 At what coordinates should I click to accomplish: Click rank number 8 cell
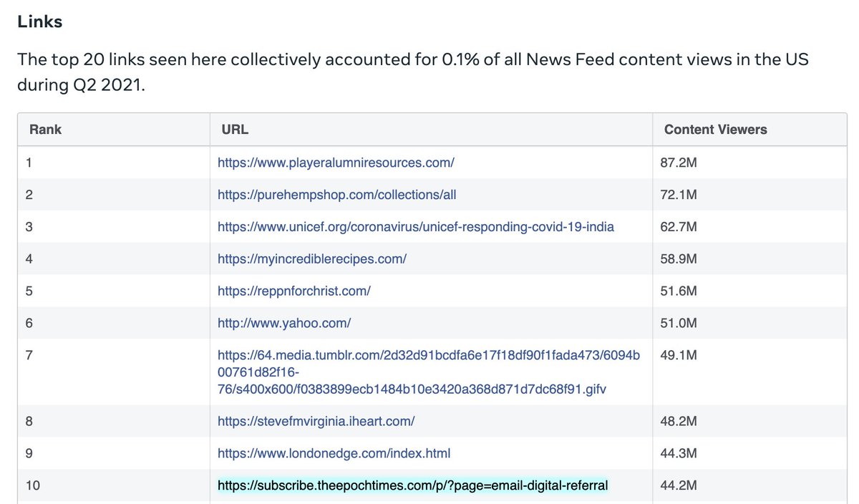[x=114, y=421]
